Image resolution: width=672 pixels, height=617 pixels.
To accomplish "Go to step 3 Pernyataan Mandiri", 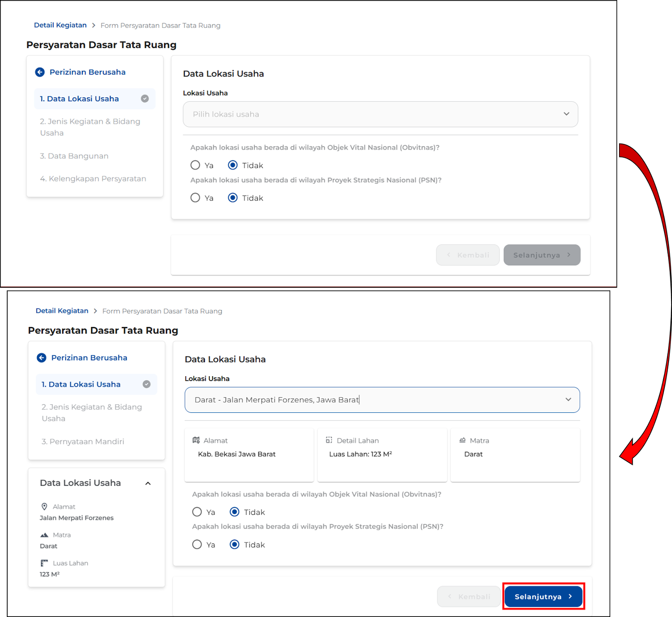I will pyautogui.click(x=83, y=442).
